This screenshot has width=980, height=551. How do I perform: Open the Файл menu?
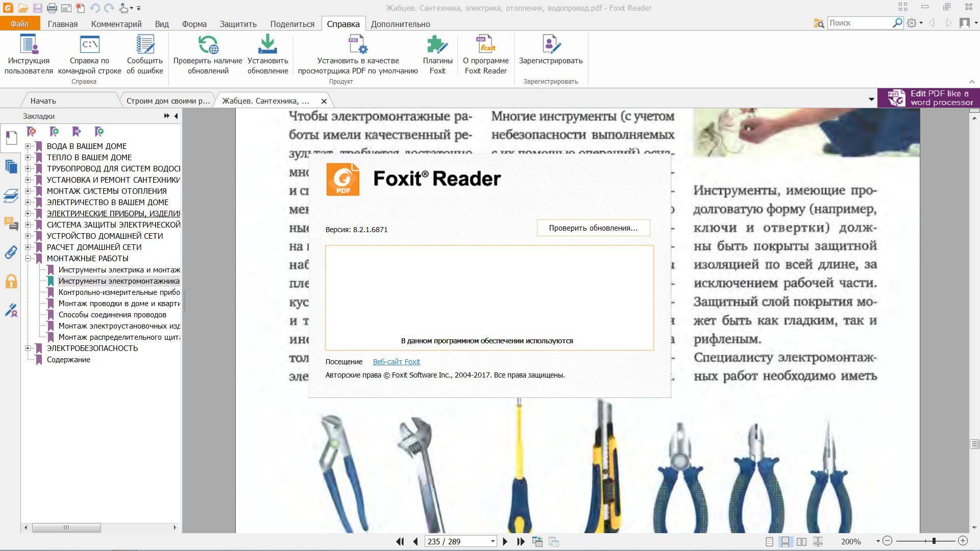coord(20,24)
